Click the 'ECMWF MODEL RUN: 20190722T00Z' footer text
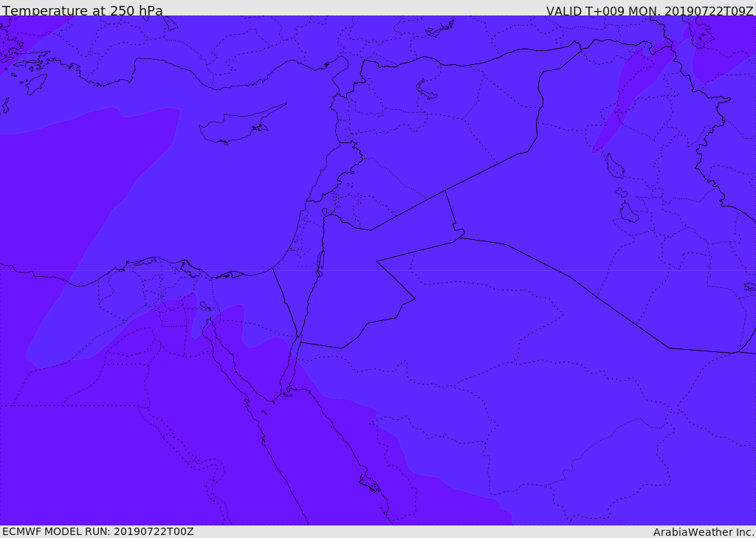 [98, 532]
